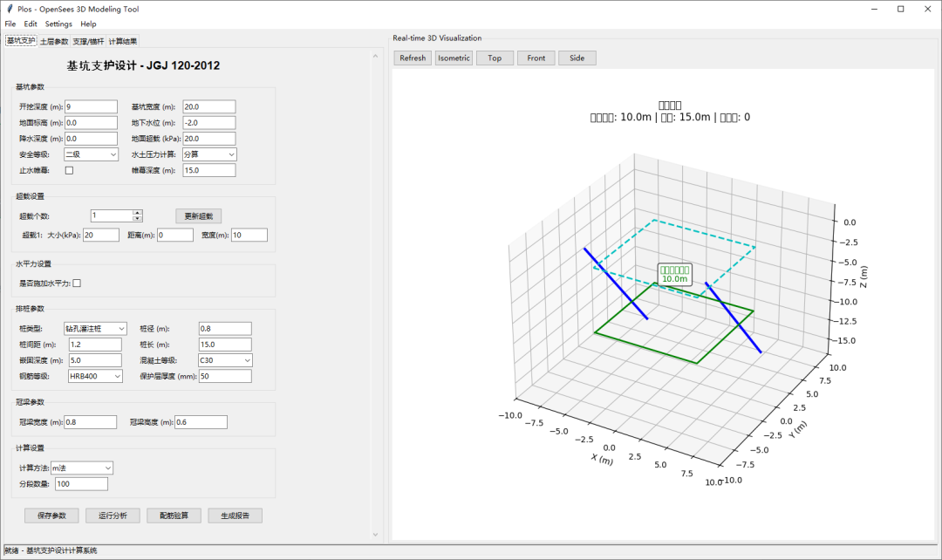Click the left panel scrollbar down arrow
The height and width of the screenshot is (560, 942).
click(375, 534)
